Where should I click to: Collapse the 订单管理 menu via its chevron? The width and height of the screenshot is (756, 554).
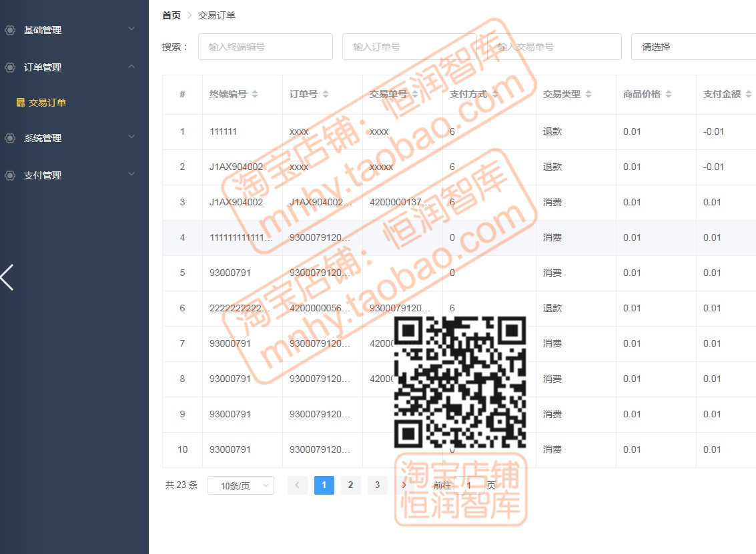pos(131,67)
